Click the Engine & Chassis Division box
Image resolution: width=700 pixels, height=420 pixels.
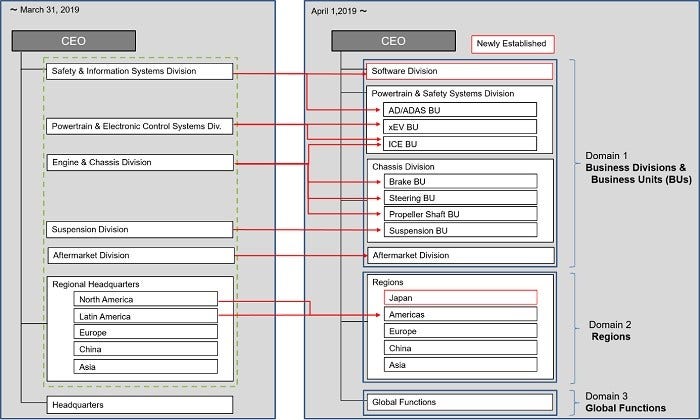pos(139,161)
